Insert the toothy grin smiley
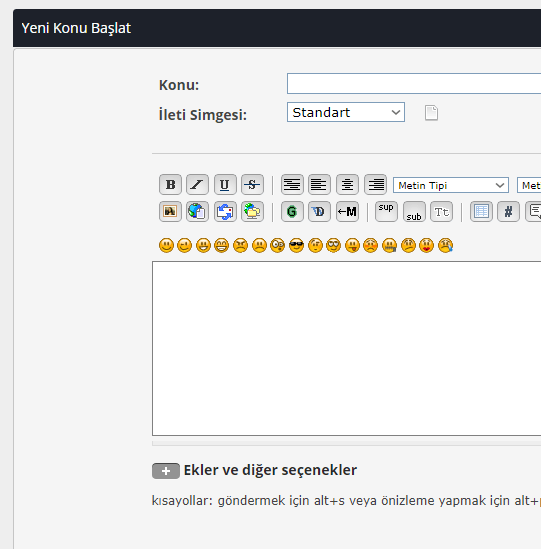Screen dimensions: 541x549 coord(222,245)
